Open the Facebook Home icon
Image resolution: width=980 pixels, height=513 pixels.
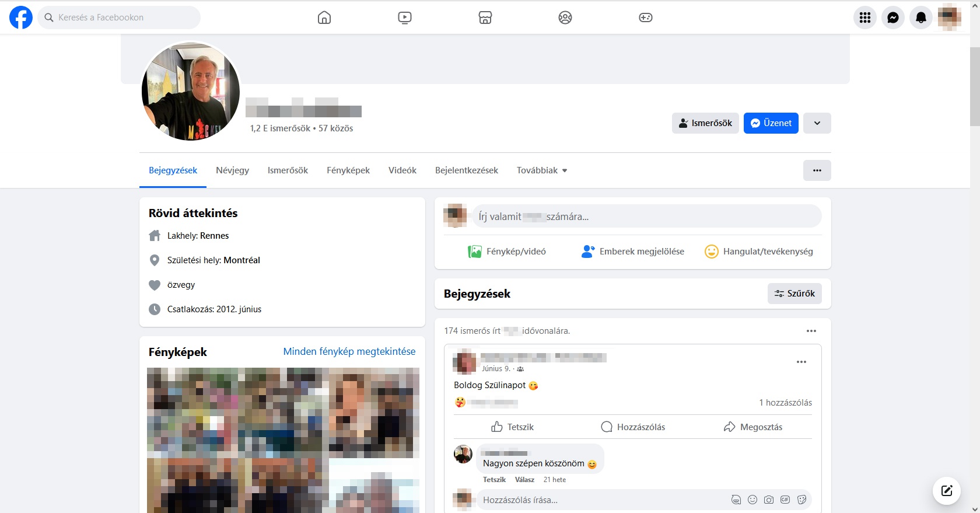324,18
